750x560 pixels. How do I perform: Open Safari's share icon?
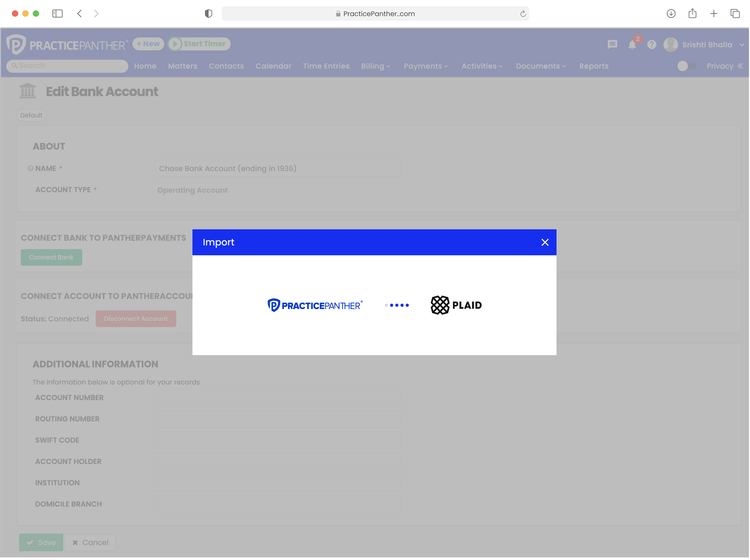click(692, 14)
